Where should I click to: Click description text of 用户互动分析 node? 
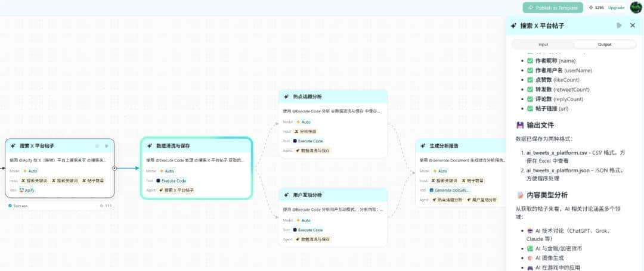point(333,210)
